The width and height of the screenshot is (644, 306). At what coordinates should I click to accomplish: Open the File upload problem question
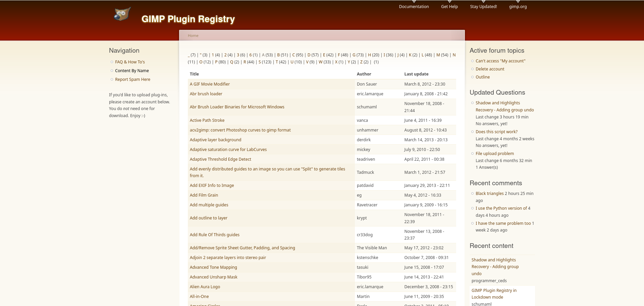coord(494,154)
